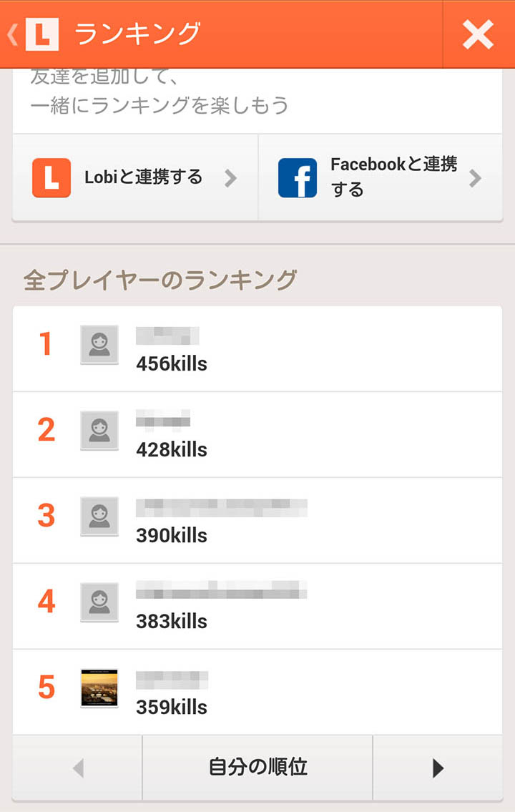Select the 359kills ranking entry
The width and height of the screenshot is (515, 812).
tap(172, 708)
